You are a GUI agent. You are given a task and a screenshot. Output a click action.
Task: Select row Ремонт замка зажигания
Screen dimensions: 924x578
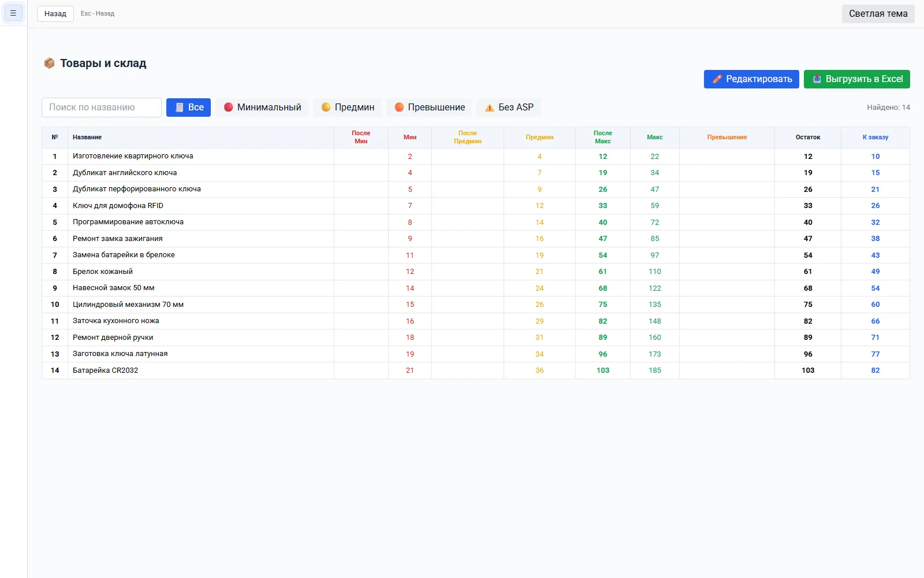coord(476,239)
